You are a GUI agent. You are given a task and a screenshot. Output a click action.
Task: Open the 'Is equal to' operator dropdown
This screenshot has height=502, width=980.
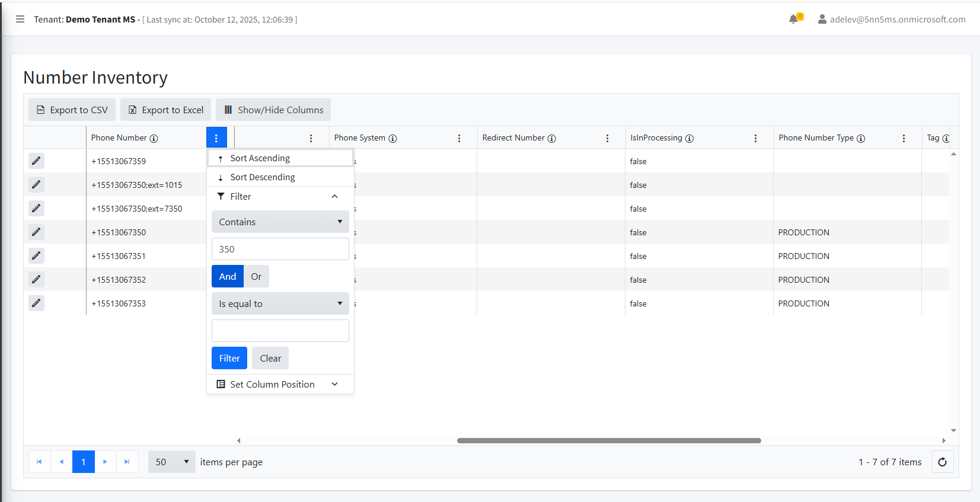pyautogui.click(x=280, y=303)
